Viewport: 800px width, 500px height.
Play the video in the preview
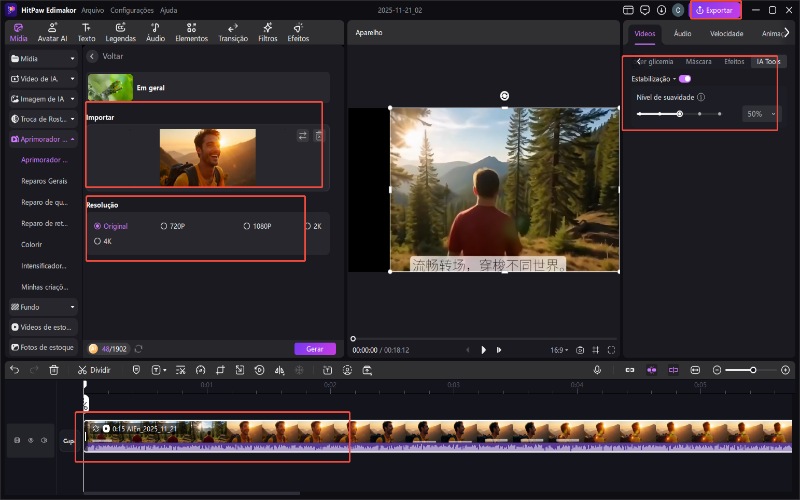coord(484,350)
